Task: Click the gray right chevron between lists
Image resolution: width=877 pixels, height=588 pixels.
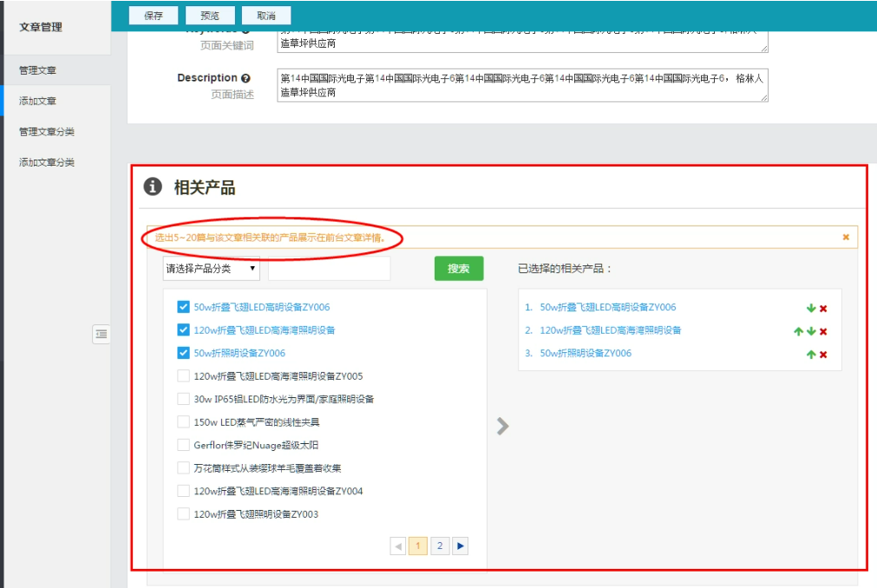Action: [502, 426]
